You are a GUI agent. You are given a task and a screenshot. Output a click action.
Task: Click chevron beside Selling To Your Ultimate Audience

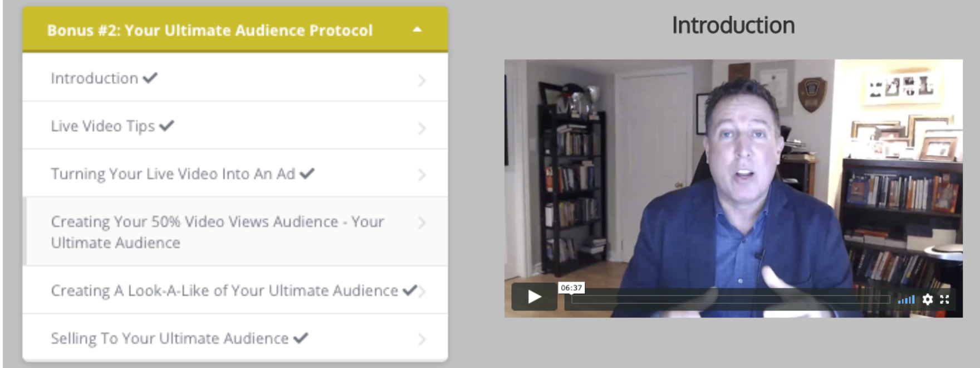[x=422, y=339]
